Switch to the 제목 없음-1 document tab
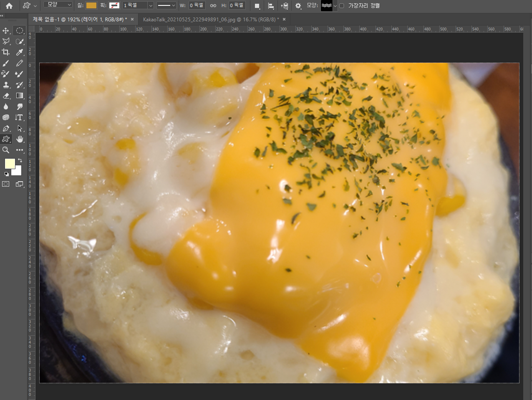This screenshot has width=532, height=400. tap(80, 19)
